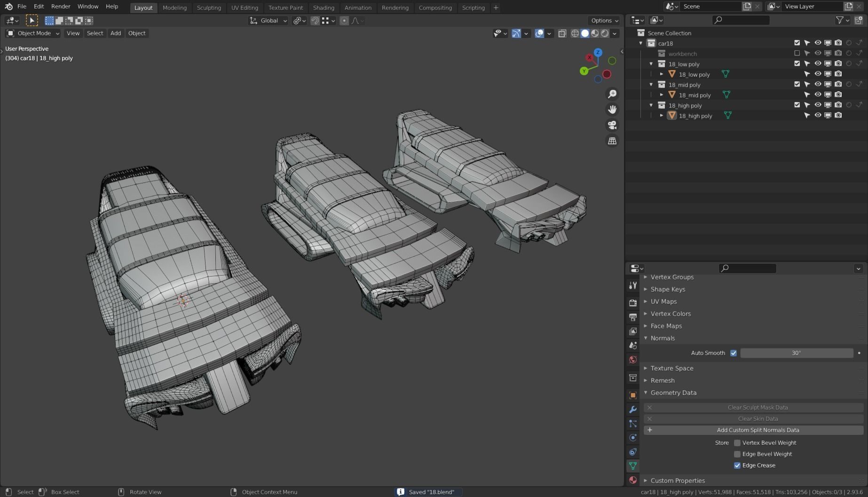Toggle X-ray mode icon
The width and height of the screenshot is (868, 497).
tap(562, 33)
